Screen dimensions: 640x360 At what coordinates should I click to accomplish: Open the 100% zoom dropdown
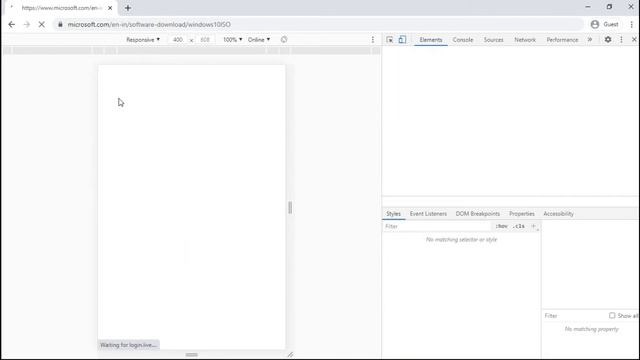(x=232, y=40)
